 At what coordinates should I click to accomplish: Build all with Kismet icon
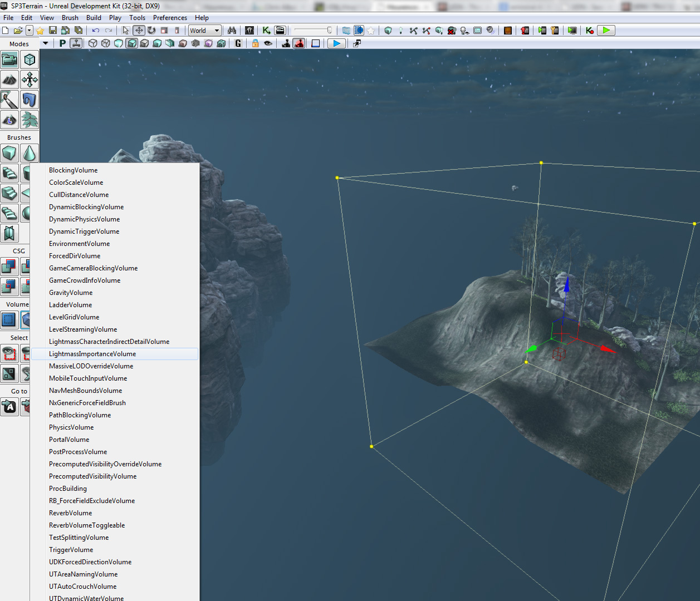590,31
